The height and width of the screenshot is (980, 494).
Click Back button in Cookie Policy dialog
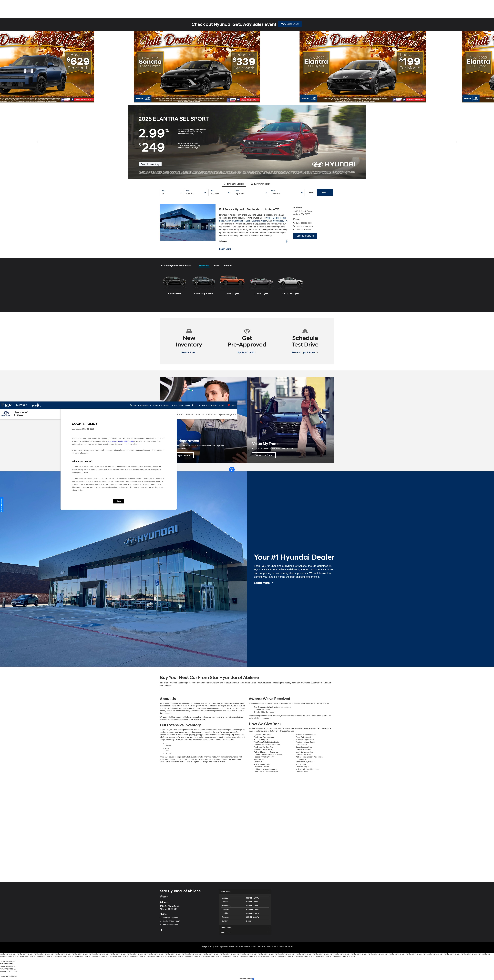[x=119, y=501]
